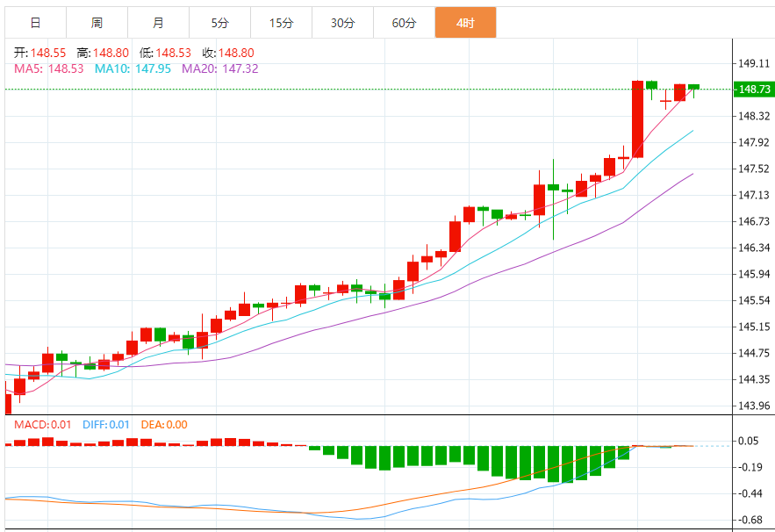This screenshot has width=775, height=532.
Task: Open the 60分 timeframe tab
Action: (404, 23)
